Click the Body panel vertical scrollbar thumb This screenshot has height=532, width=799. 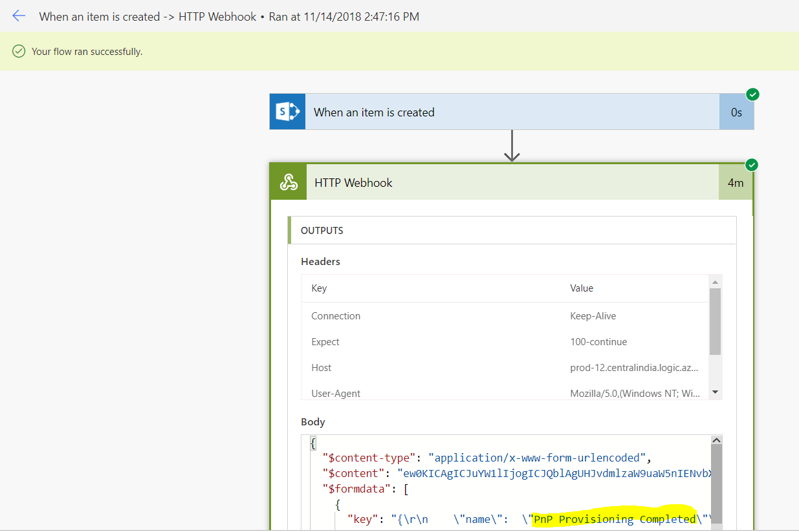[x=716, y=485]
